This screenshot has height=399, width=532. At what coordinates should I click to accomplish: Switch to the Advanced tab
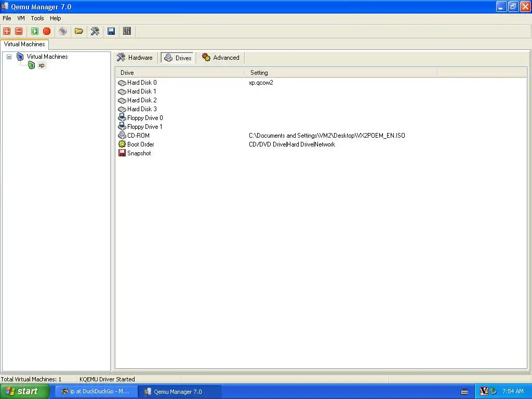click(221, 58)
